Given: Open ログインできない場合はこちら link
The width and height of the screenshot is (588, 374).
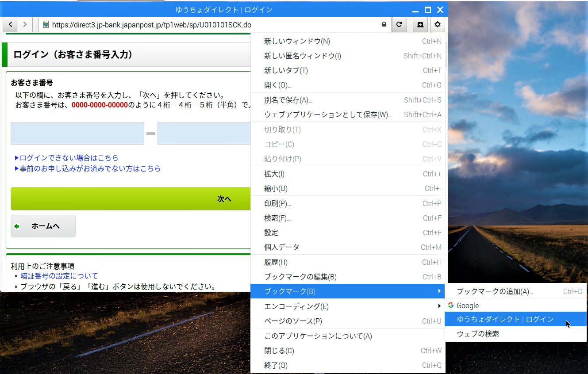Looking at the screenshot, I should 69,158.
